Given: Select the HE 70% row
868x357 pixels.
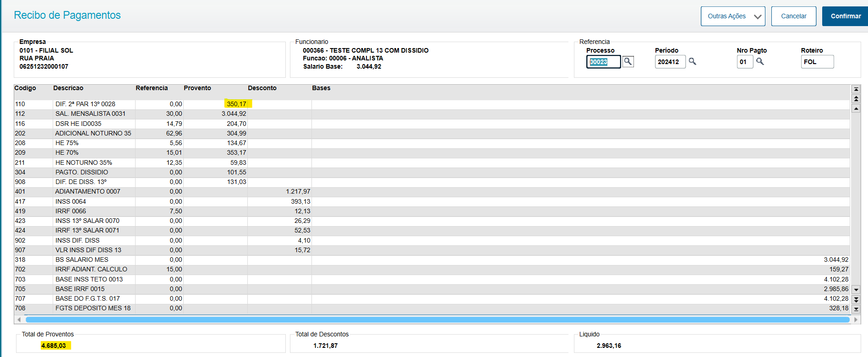Looking at the screenshot, I should coord(431,152).
